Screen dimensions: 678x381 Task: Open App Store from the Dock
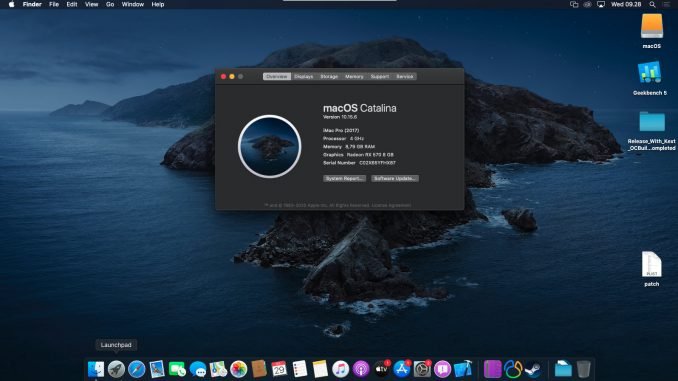pos(402,369)
